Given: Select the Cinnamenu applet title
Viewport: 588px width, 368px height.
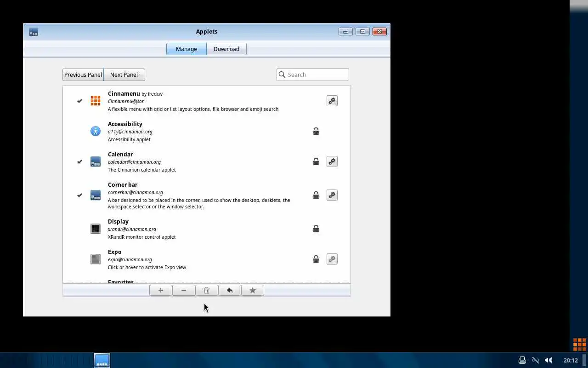Looking at the screenshot, I should click(124, 93).
